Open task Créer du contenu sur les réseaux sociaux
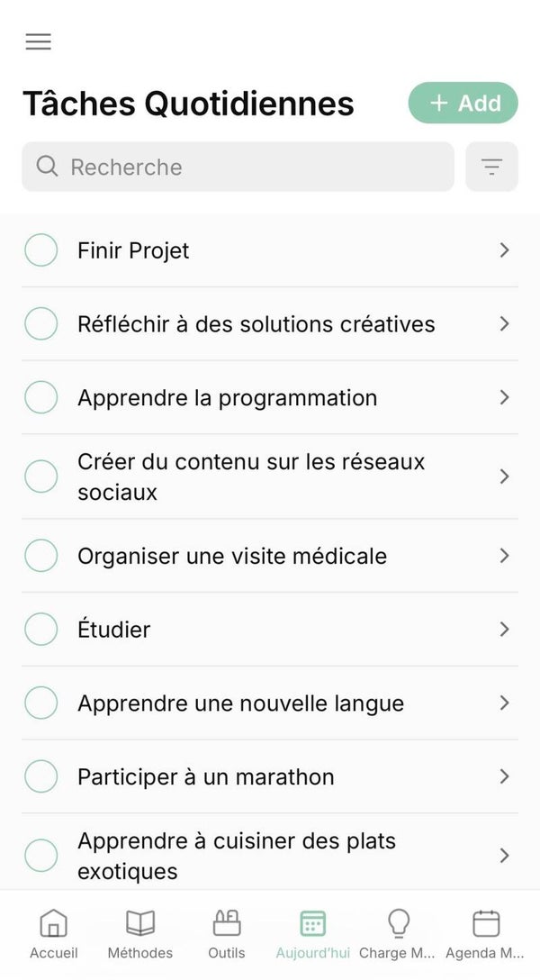The height and width of the screenshot is (980, 540). pyautogui.click(x=251, y=476)
